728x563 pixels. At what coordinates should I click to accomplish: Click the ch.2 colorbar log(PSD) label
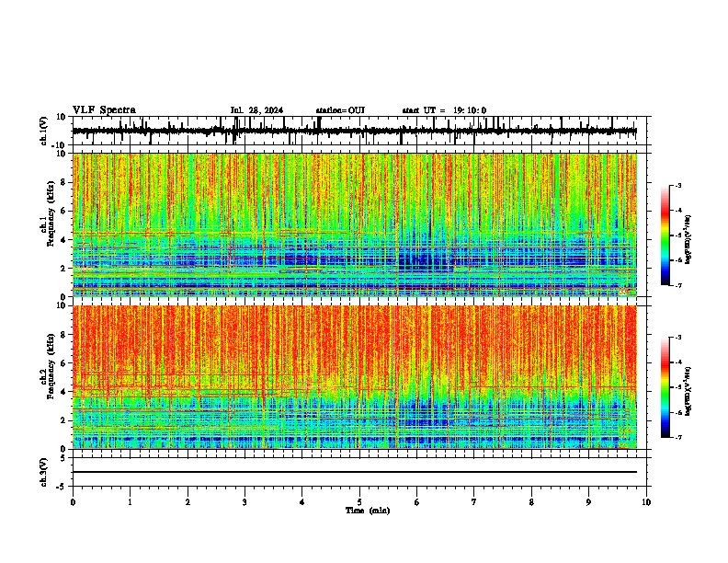[688, 391]
